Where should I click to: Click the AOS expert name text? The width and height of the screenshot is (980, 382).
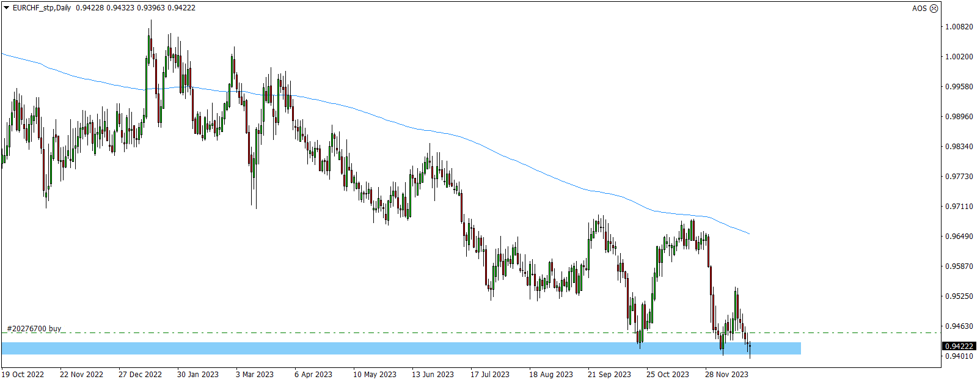click(920, 9)
